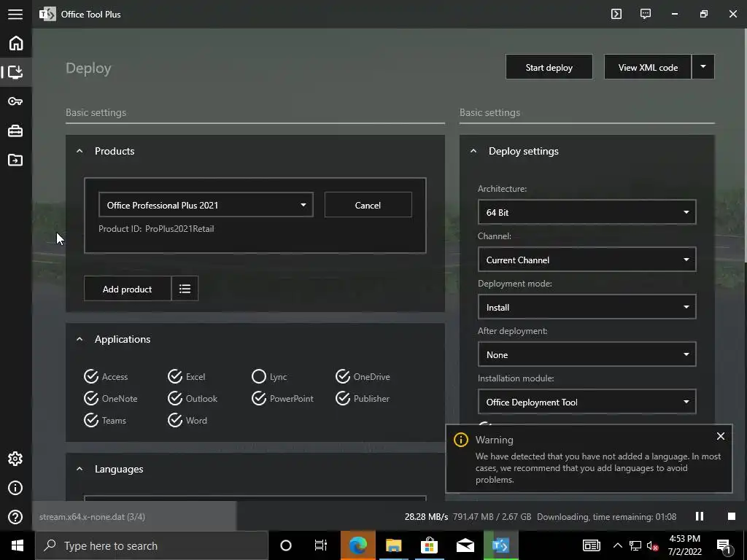
Task: Open the Activate key icon in sidebar
Action: point(15,101)
